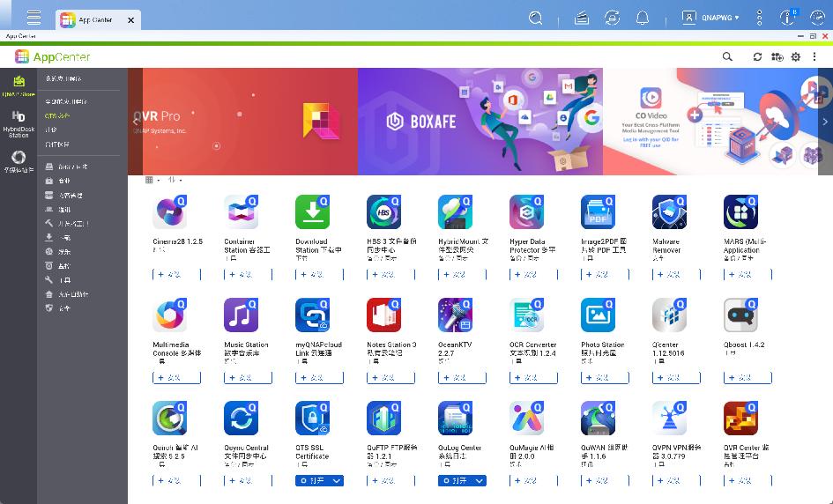
Task: Open the OceanKTV app icon
Action: (455, 315)
